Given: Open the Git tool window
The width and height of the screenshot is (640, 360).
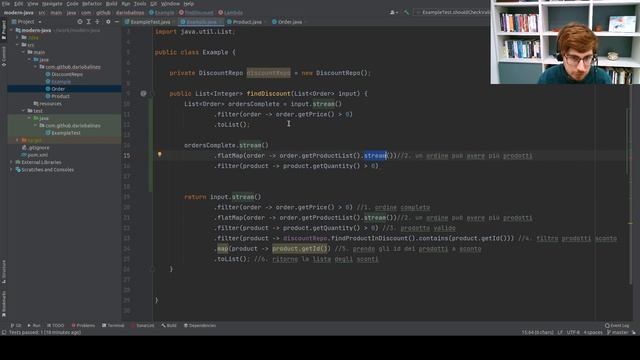Looking at the screenshot, I should (16, 325).
